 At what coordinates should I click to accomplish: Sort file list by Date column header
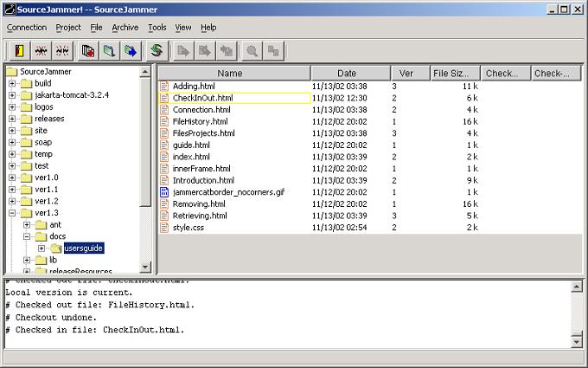click(350, 74)
